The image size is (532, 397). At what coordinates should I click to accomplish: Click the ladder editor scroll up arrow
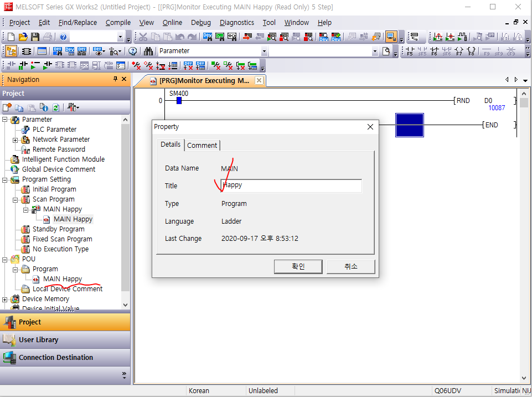pyautogui.click(x=524, y=94)
